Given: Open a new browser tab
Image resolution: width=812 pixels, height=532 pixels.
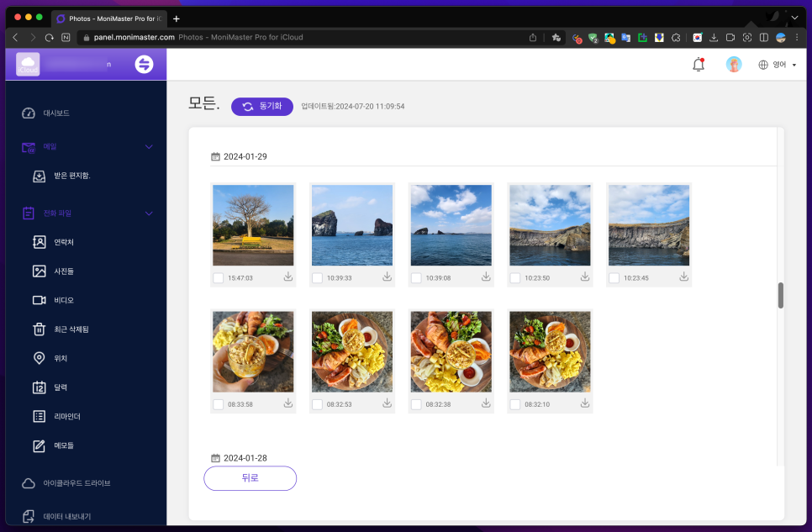Looking at the screenshot, I should [x=176, y=18].
